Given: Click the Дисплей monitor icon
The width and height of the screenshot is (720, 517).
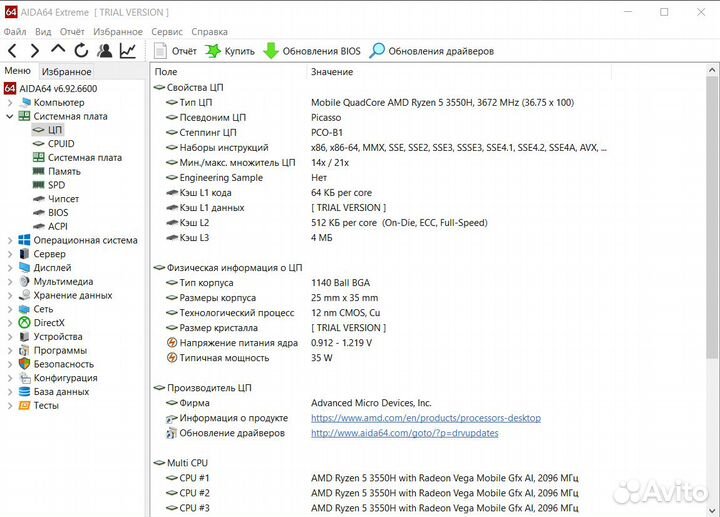Looking at the screenshot, I should [24, 268].
